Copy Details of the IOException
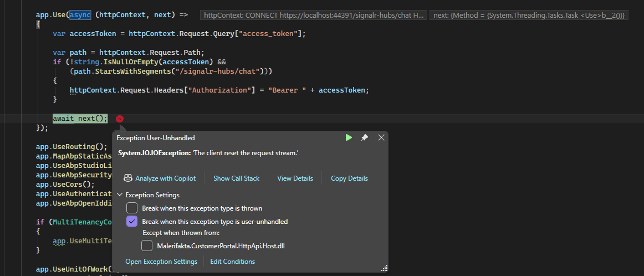Viewport: 644px width, 276px height. click(349, 178)
